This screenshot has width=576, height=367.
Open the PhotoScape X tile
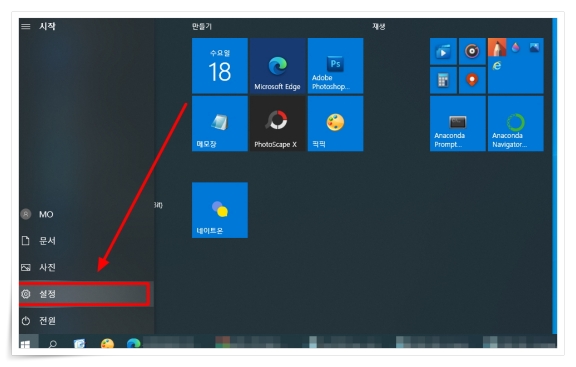coord(278,123)
